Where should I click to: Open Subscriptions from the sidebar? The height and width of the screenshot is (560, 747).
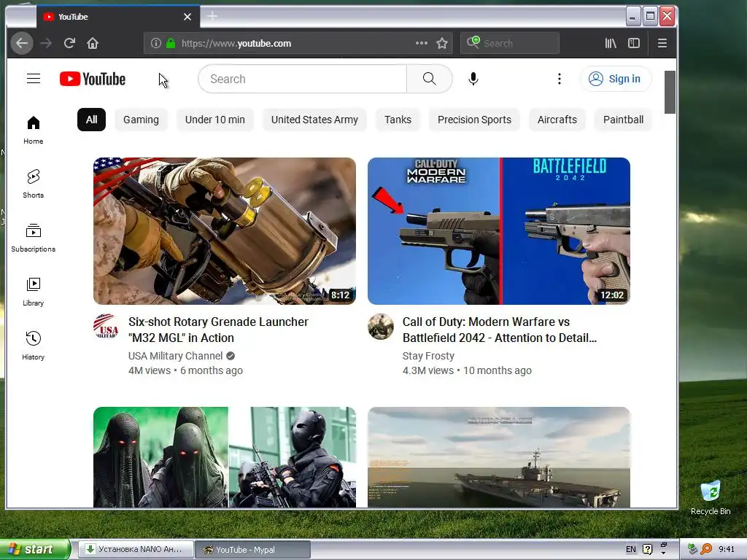34,238
